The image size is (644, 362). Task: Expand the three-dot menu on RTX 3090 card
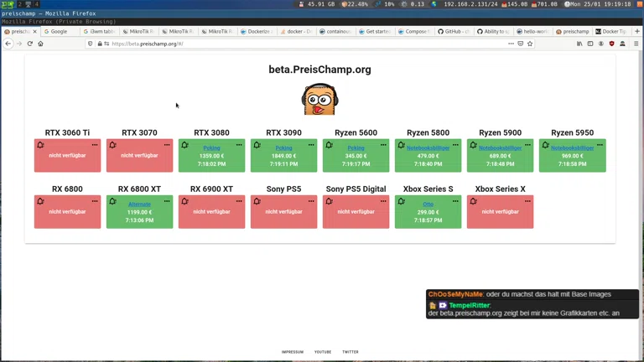click(311, 145)
